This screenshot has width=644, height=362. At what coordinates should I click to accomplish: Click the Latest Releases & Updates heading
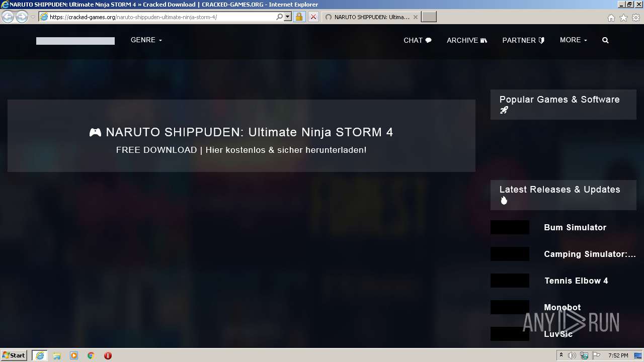pyautogui.click(x=559, y=195)
